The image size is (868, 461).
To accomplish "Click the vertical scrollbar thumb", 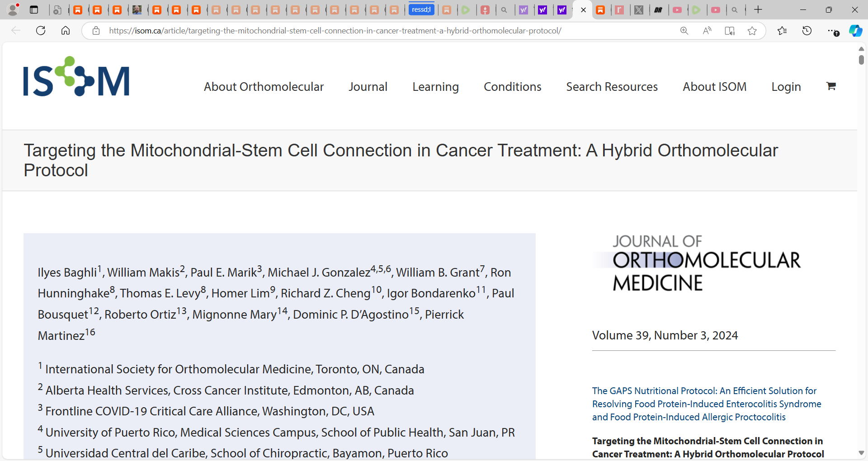I will click(861, 60).
